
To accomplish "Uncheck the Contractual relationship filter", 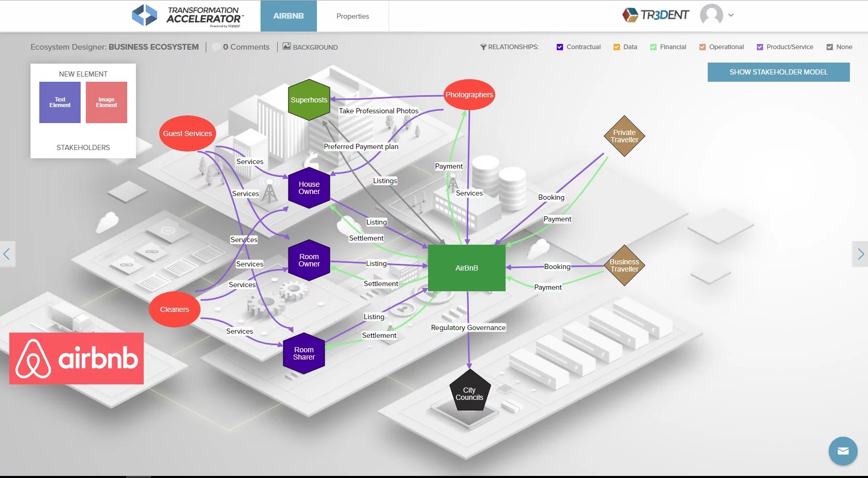I will (559, 47).
